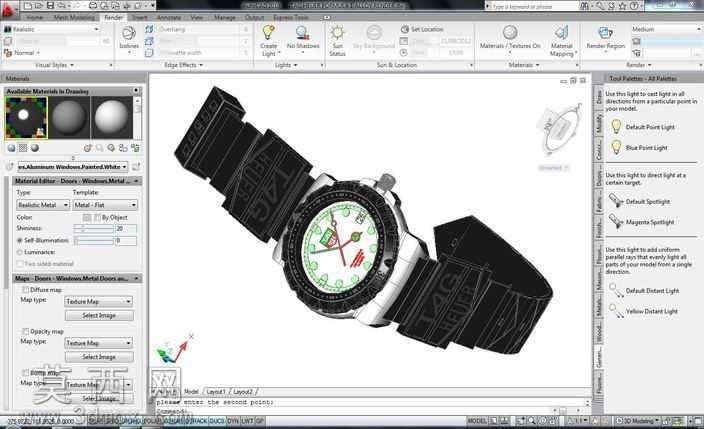Screen dimensions: 704x429
Task: Toggle LWT in the status bar
Action: coord(247,421)
